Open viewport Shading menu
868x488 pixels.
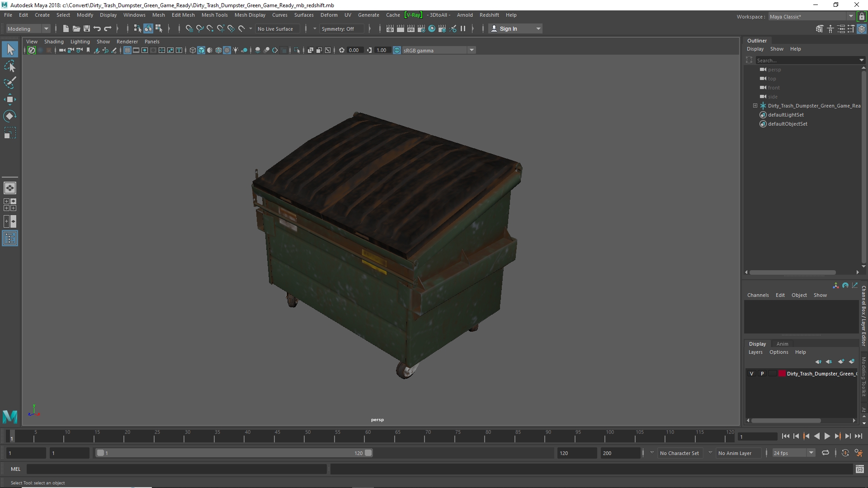tap(54, 42)
